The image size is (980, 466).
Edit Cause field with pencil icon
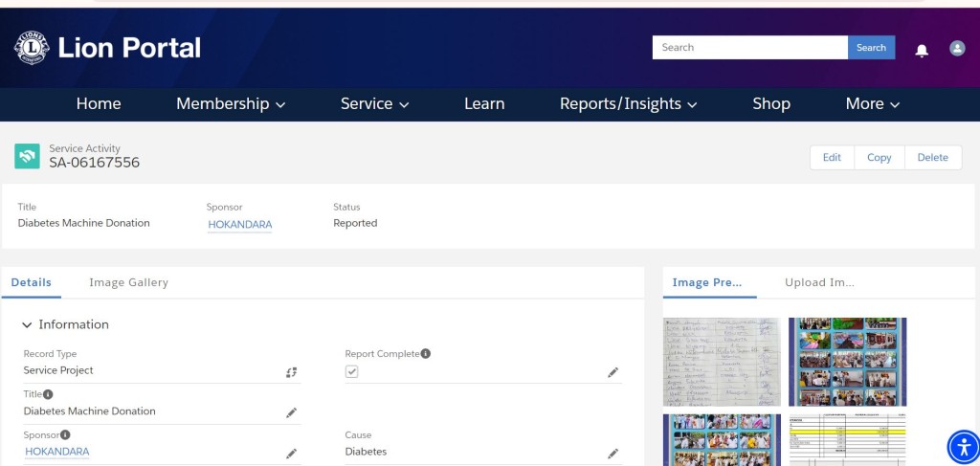612,453
